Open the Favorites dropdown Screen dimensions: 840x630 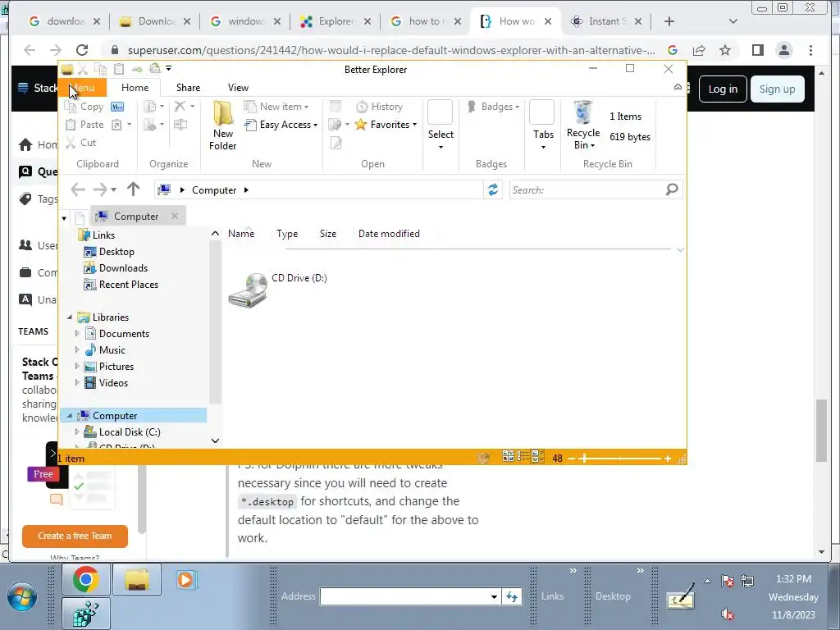[x=386, y=125]
